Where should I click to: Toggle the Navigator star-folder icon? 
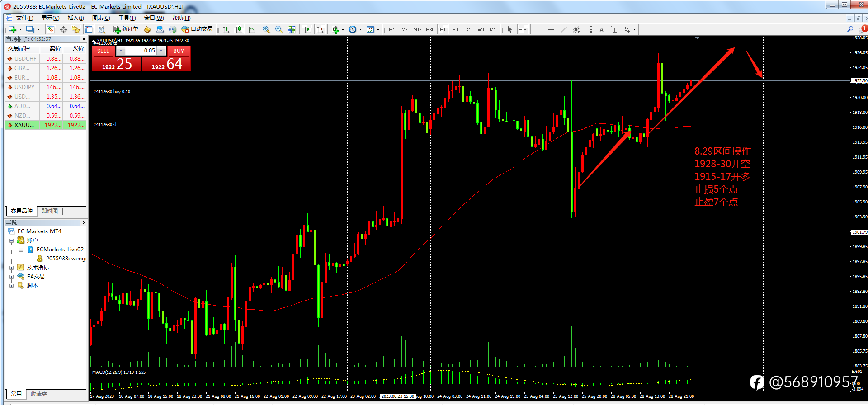click(x=76, y=29)
